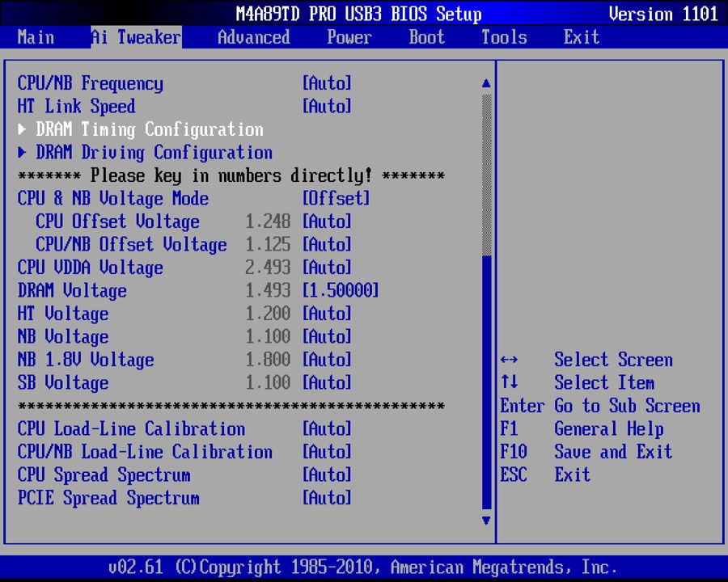Image resolution: width=728 pixels, height=582 pixels.
Task: Select the DRAM Voltage field
Action: coord(341,290)
